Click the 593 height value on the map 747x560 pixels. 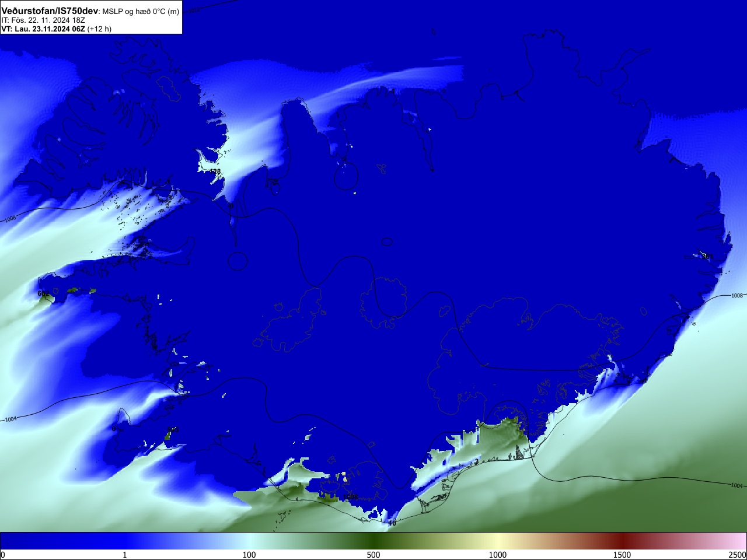pos(173,430)
